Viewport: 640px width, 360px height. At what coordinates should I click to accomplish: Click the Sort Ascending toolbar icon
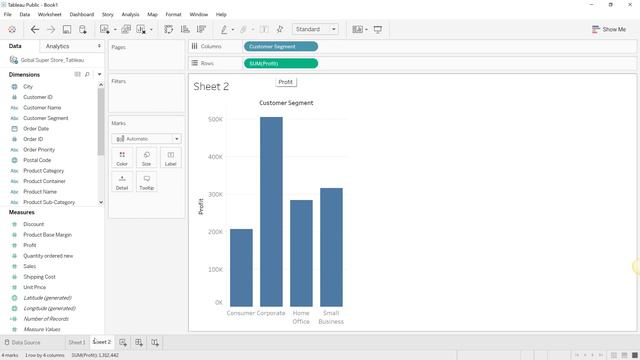[185, 29]
